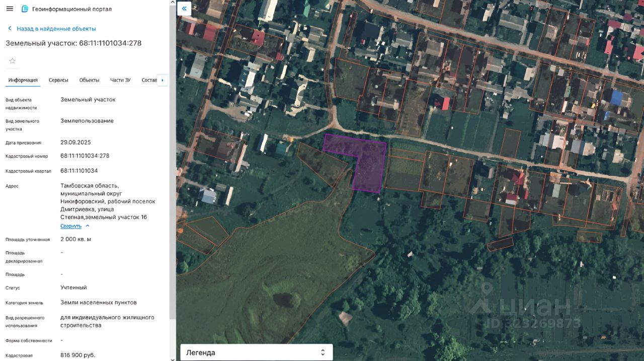Collapse address with the Свернуть link
The height and width of the screenshot is (361, 644).
tap(75, 226)
